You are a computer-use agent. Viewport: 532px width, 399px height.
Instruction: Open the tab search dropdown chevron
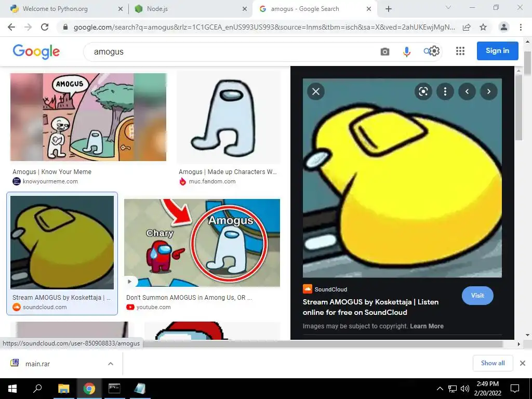tap(448, 7)
